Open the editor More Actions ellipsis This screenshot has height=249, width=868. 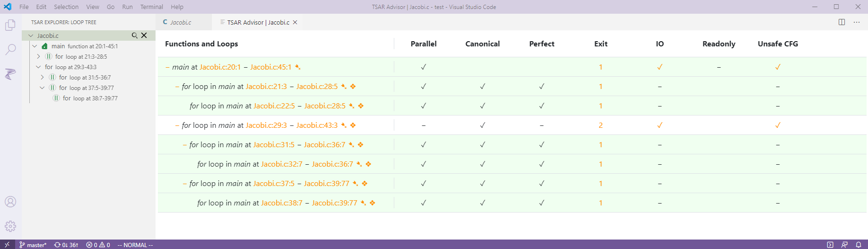coord(857,22)
